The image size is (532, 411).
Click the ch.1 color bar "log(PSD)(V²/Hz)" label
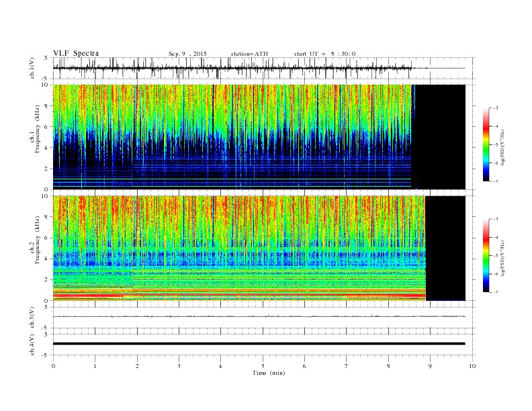coord(502,147)
